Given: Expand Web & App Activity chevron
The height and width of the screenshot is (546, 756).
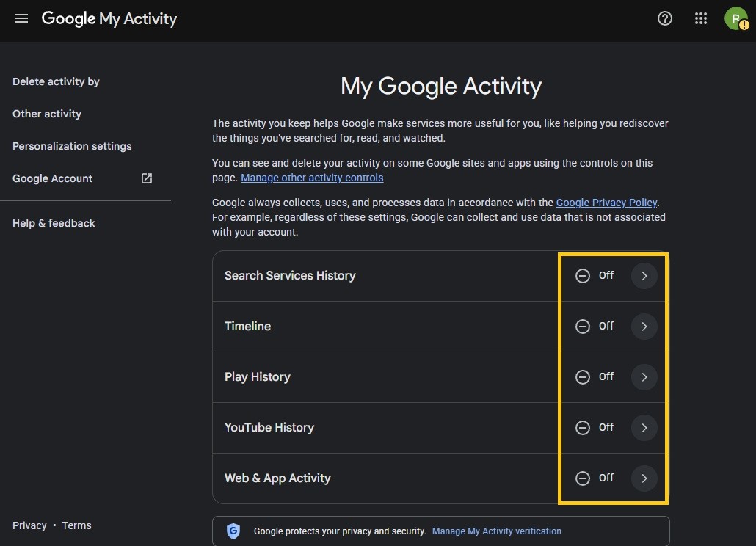Looking at the screenshot, I should point(644,478).
